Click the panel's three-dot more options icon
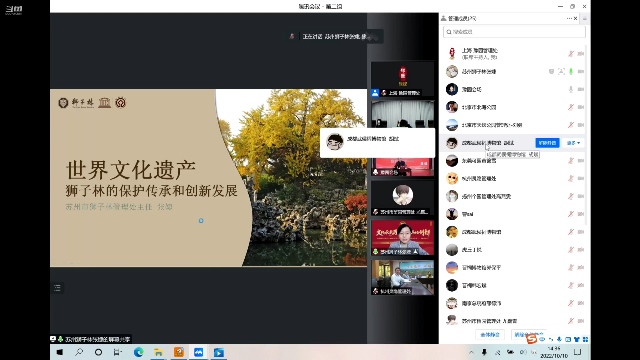 pyautogui.click(x=569, y=18)
